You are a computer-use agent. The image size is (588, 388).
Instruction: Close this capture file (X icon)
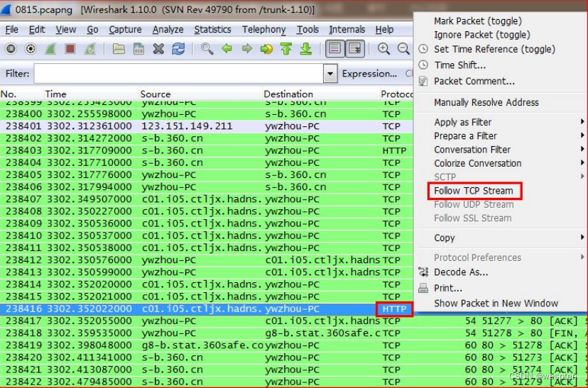pyautogui.click(x=158, y=49)
